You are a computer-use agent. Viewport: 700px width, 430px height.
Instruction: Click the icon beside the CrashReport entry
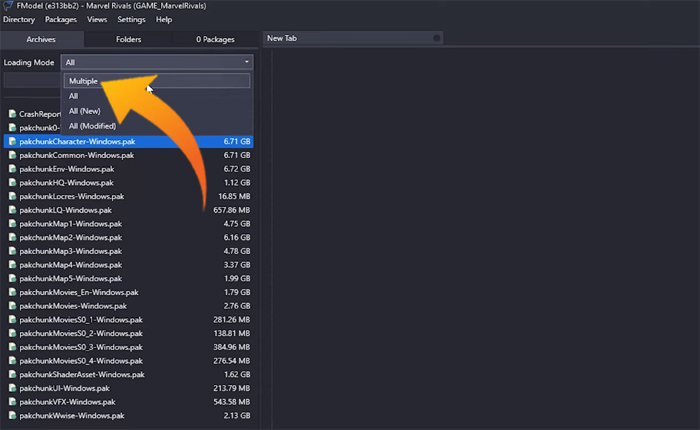[13, 114]
